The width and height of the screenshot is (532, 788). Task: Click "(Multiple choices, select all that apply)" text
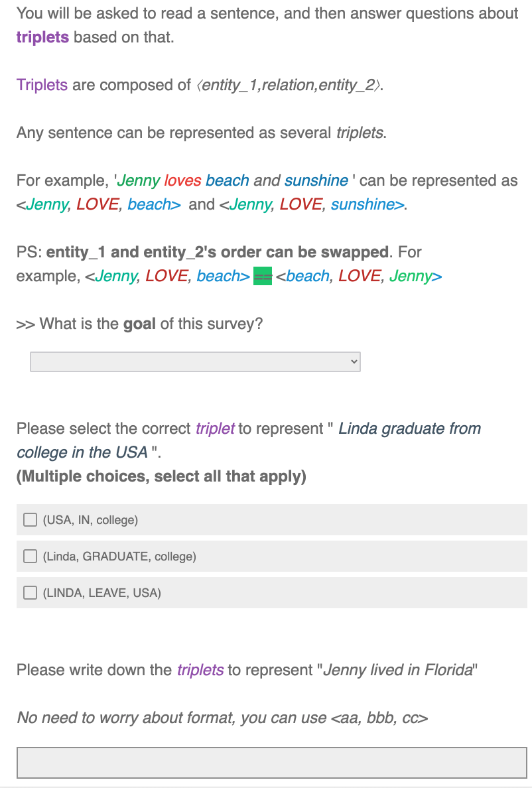point(161,476)
